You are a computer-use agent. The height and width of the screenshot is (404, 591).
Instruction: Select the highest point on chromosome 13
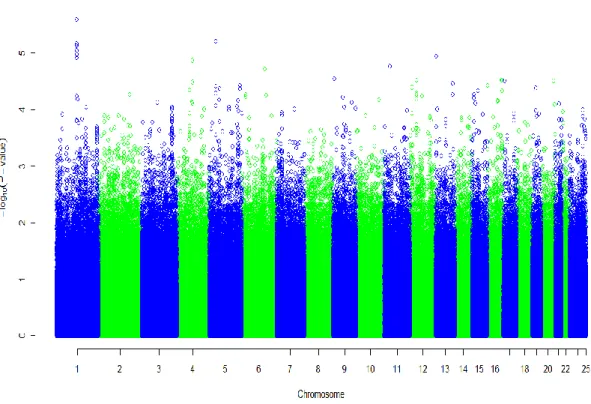click(x=436, y=56)
